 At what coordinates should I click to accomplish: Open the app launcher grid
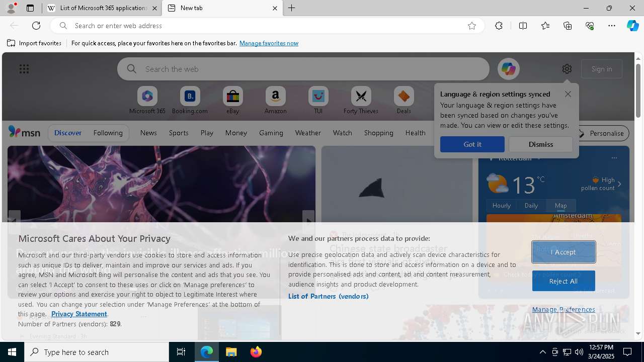24,69
